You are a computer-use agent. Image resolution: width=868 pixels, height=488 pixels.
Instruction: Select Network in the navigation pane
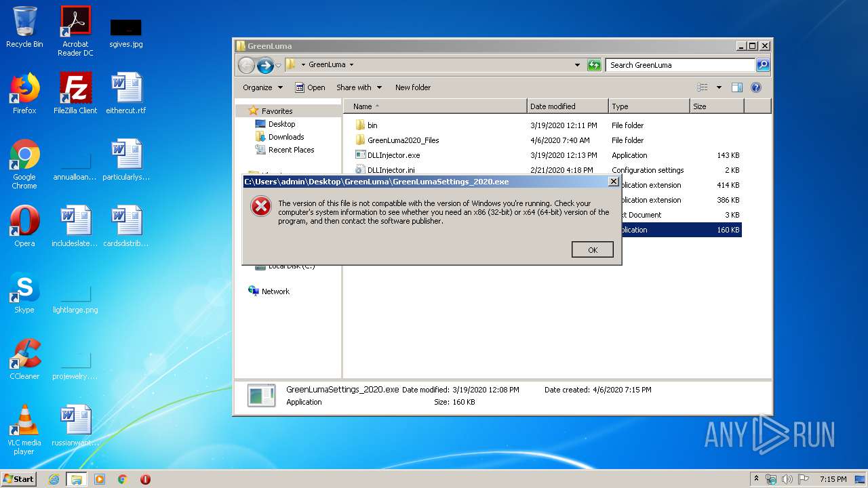275,291
